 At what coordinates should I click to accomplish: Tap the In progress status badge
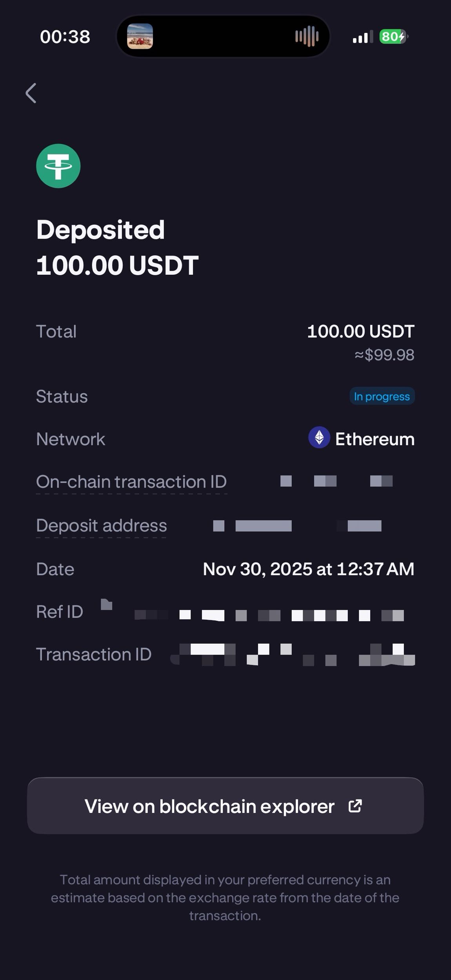tap(382, 396)
